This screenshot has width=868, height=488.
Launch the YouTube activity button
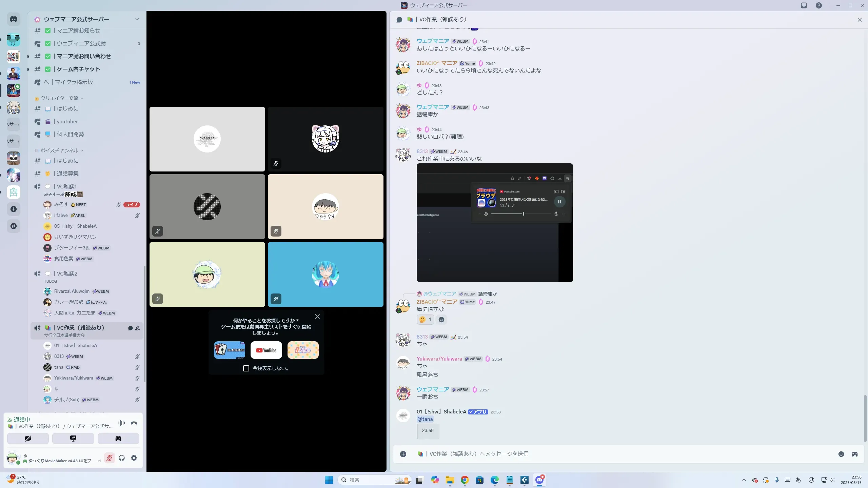pos(266,350)
